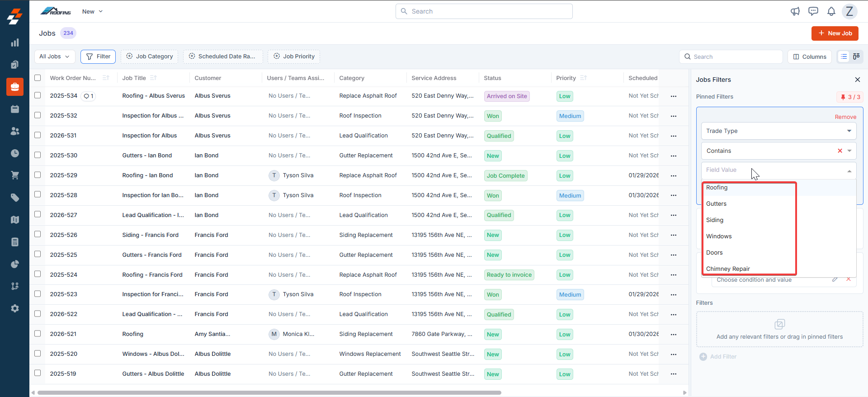This screenshot has height=397, width=868.
Task: Open the price tag sidebar icon
Action: click(15, 198)
